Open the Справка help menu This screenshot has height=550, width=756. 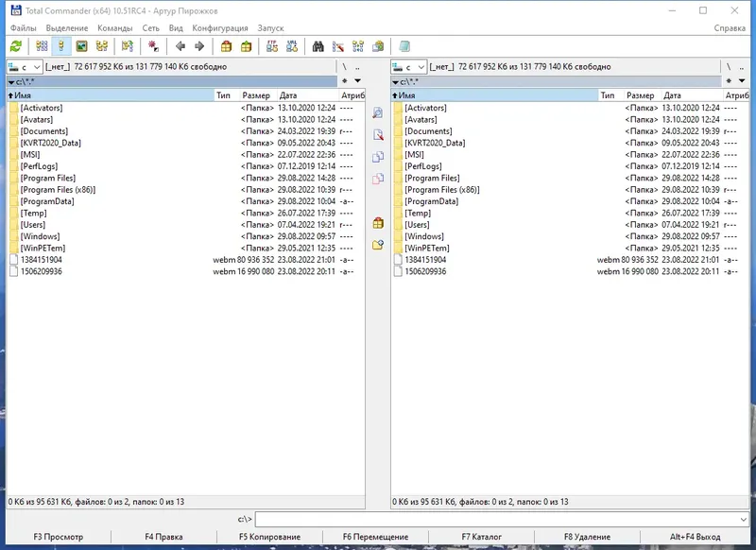tap(730, 28)
